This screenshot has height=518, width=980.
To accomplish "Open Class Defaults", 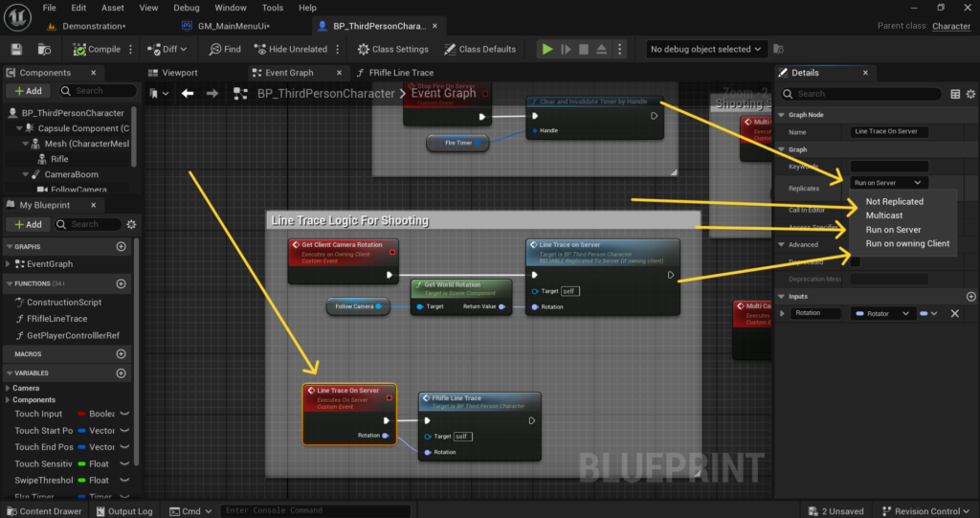I will [480, 49].
